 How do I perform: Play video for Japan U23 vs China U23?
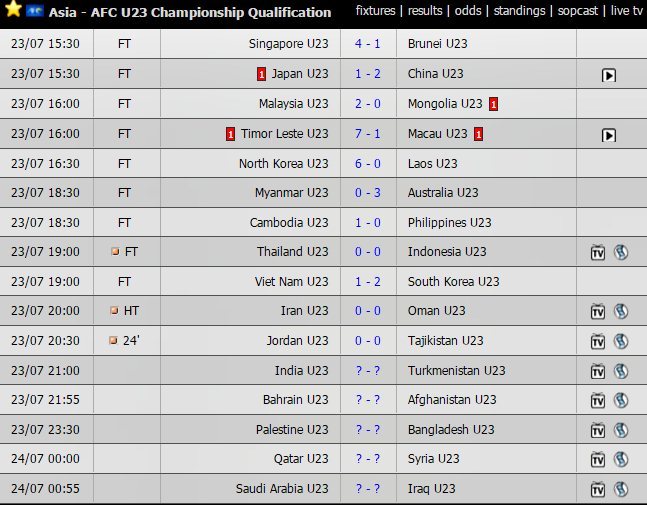pos(609,75)
